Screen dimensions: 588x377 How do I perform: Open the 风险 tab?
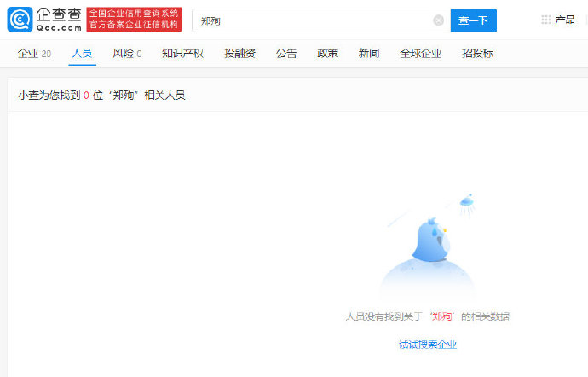pyautogui.click(x=127, y=54)
